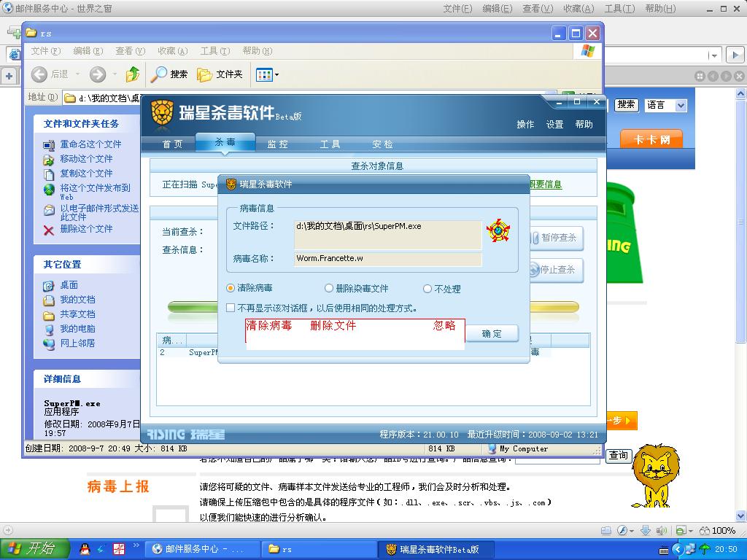Viewport: 747px width, 560px height.
Task: Click the 概要信息 link
Action: coord(546,184)
